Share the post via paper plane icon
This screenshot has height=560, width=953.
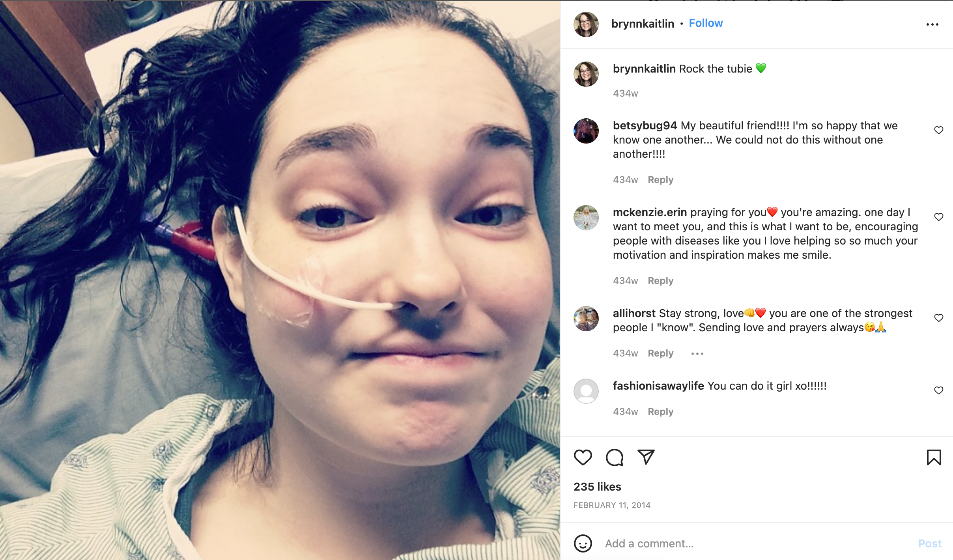click(x=646, y=457)
